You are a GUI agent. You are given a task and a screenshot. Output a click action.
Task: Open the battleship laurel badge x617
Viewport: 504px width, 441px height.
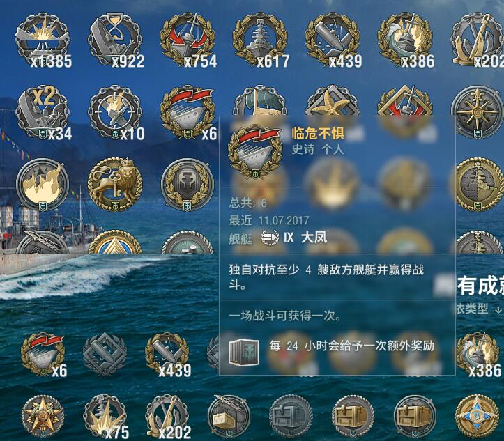pyautogui.click(x=260, y=40)
